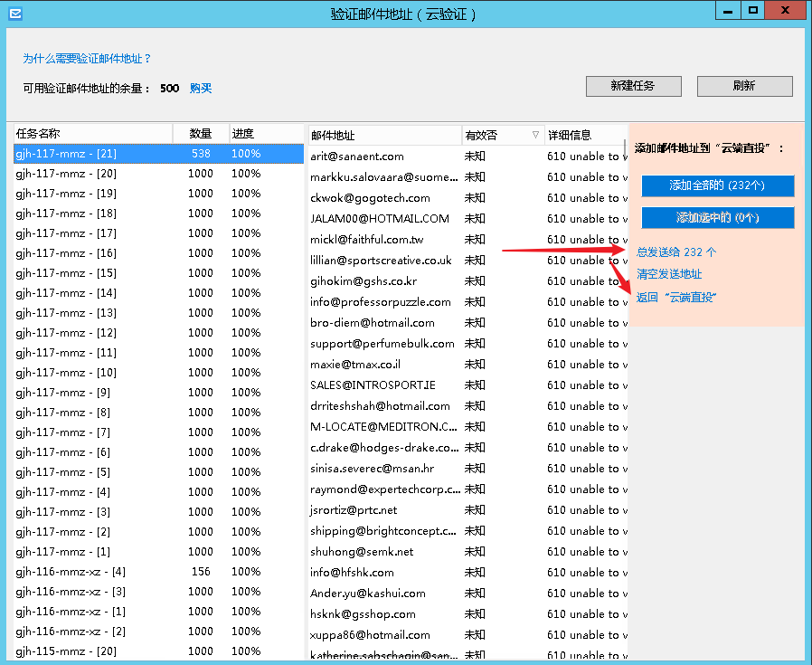Click the 详细信息 column header
This screenshot has width=812, height=665.
(586, 136)
